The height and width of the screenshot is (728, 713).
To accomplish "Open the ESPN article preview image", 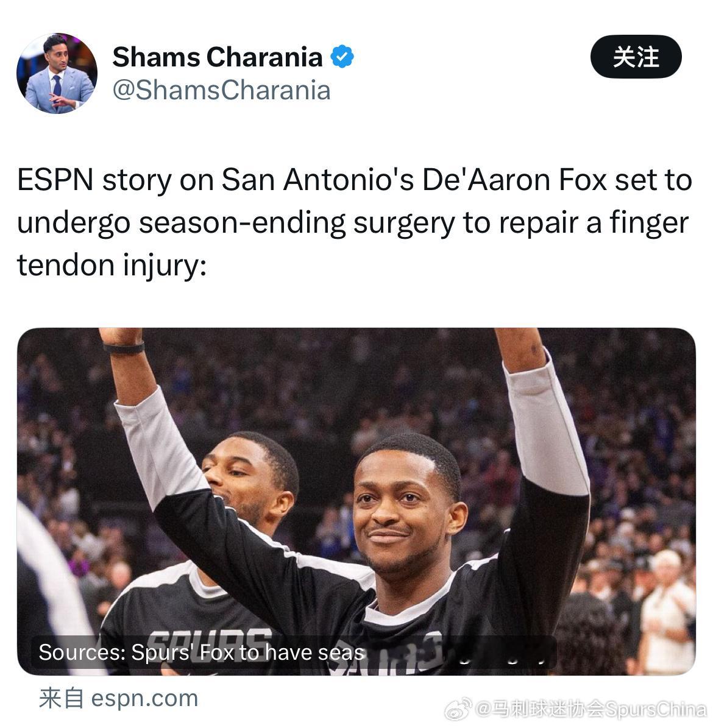I will click(357, 501).
